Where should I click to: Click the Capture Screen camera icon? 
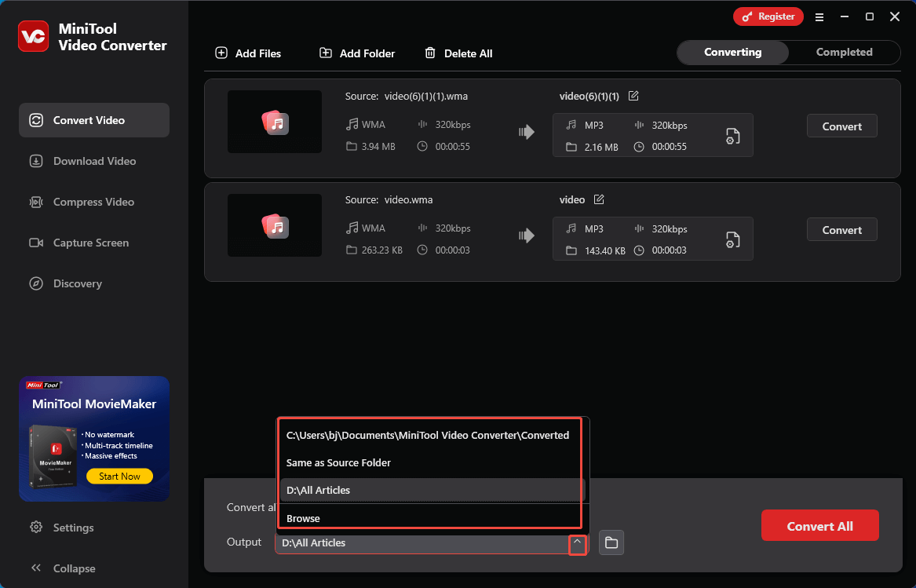coord(36,243)
